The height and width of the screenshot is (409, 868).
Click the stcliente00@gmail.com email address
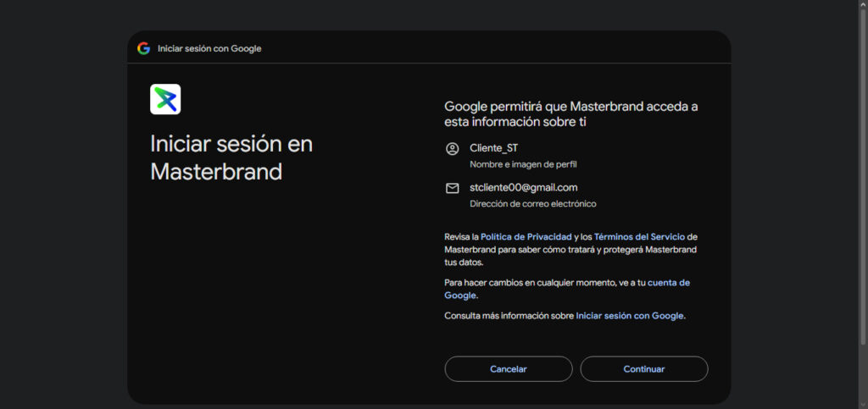(x=523, y=187)
